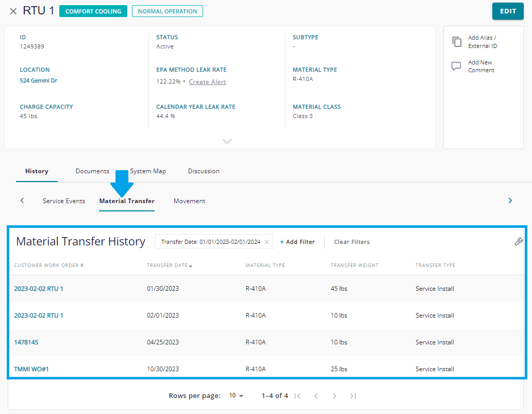Open work order 1478145
532x414 pixels.
pos(26,342)
